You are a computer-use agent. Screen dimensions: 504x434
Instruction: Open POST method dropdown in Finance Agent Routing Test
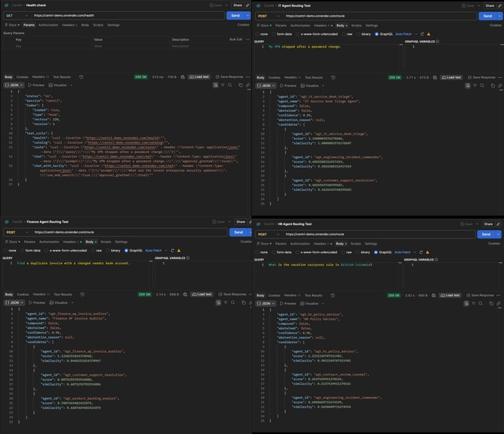[x=17, y=233]
